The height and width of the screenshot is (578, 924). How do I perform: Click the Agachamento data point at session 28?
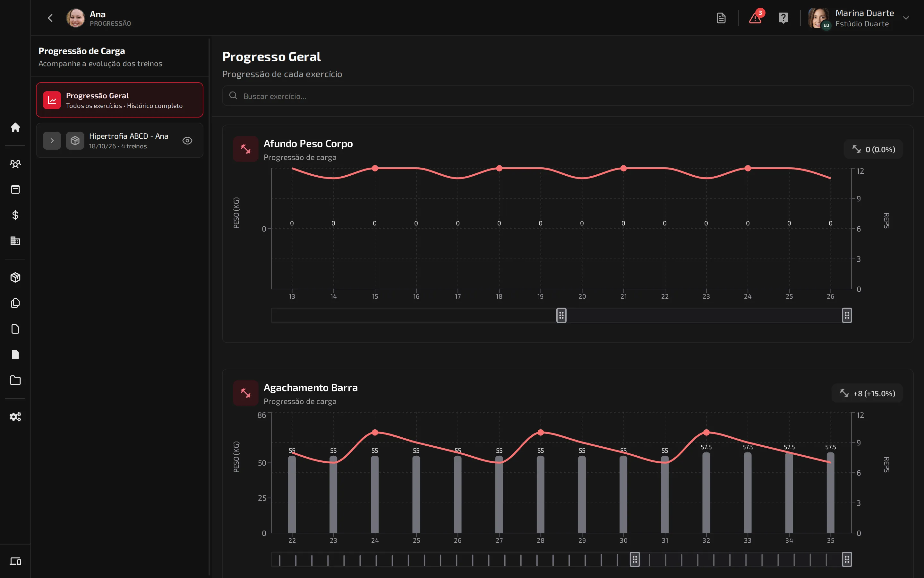click(540, 432)
